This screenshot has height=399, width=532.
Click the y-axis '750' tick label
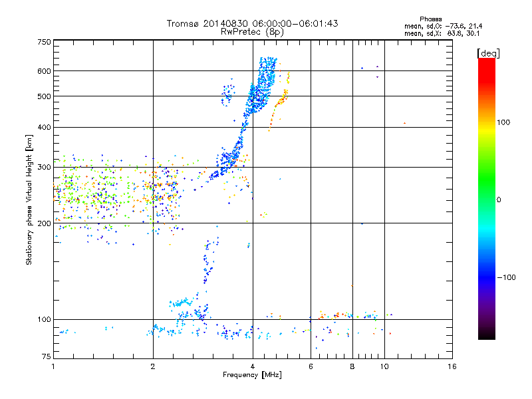44,42
